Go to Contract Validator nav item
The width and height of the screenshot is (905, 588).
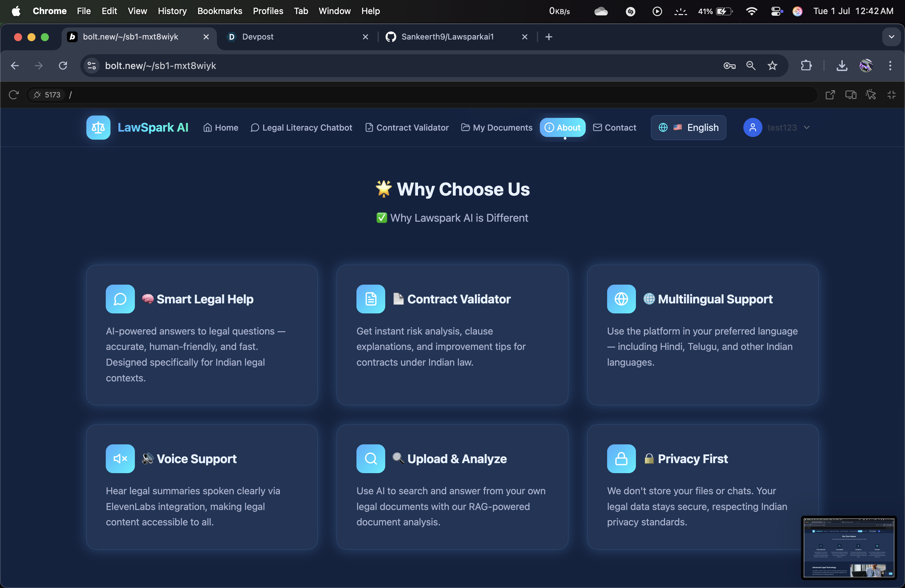click(x=407, y=128)
